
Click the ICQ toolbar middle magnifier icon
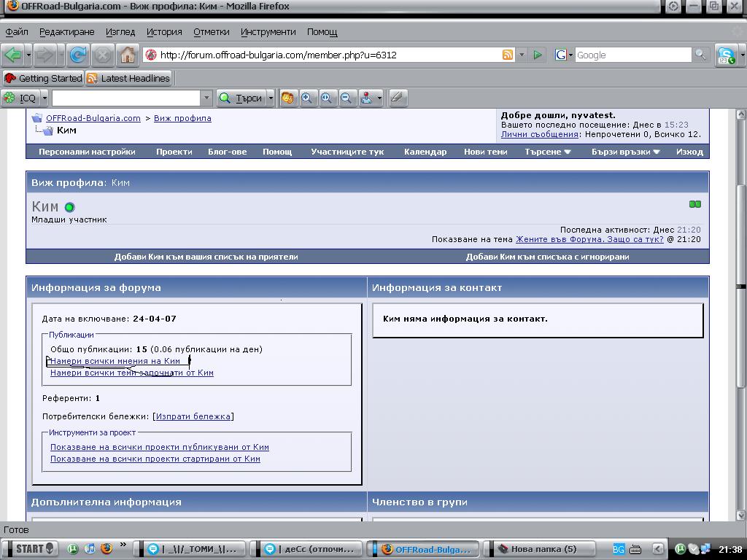tap(326, 98)
